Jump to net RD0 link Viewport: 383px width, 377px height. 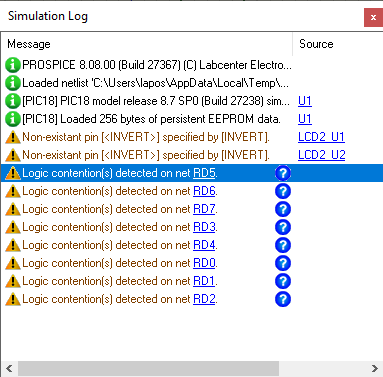204,263
